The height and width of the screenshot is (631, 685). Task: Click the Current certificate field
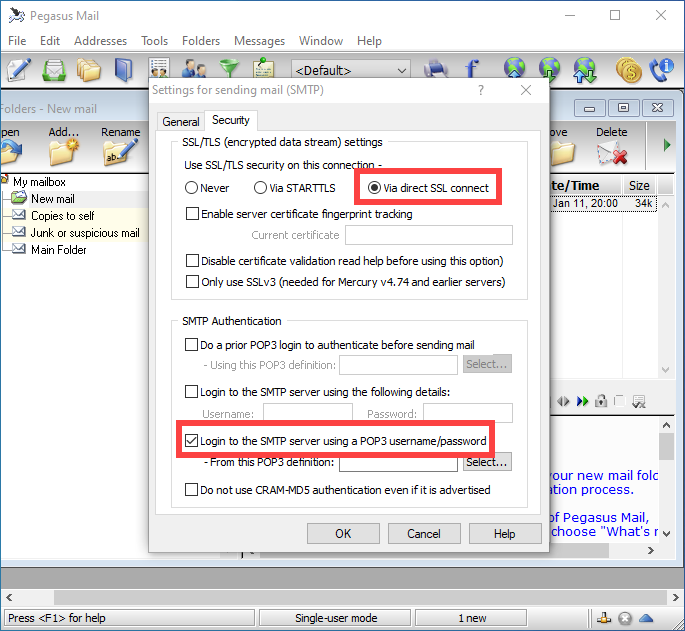click(429, 235)
